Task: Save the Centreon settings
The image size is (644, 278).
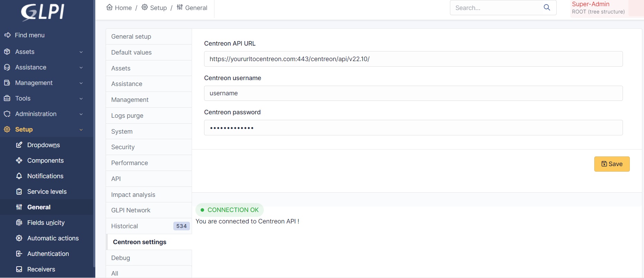Action: [612, 164]
